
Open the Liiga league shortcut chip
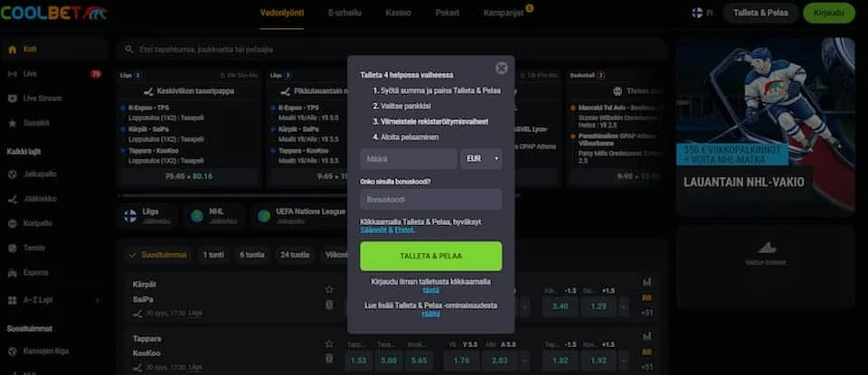coord(146,216)
